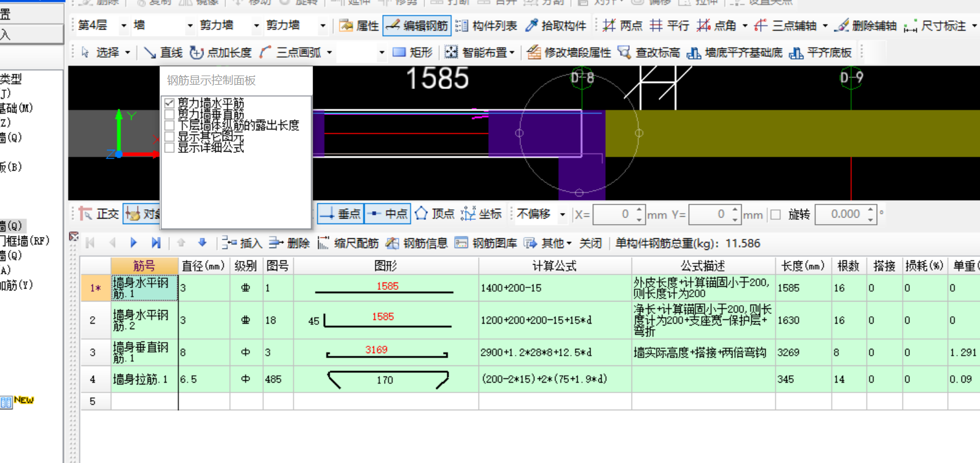Go to last rebar record

coord(155,243)
